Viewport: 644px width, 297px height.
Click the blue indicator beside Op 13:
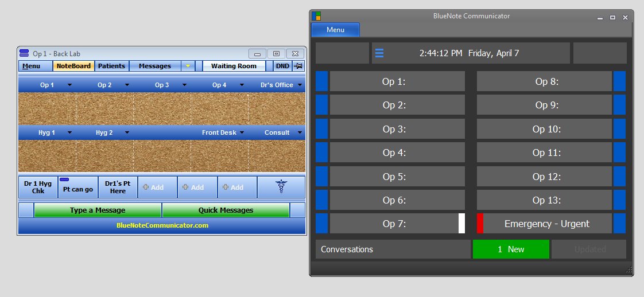(x=619, y=200)
